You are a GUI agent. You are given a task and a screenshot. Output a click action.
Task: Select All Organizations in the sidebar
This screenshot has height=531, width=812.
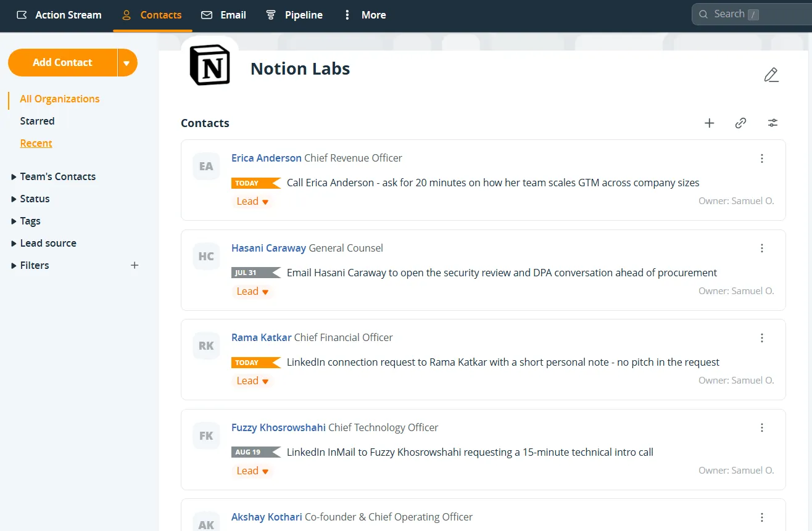(x=60, y=99)
